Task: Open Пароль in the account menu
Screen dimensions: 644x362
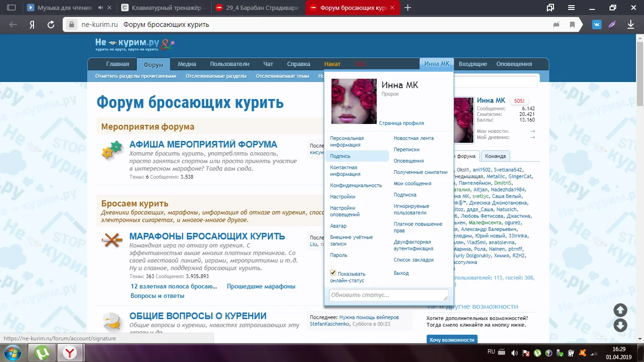Action: [x=339, y=255]
